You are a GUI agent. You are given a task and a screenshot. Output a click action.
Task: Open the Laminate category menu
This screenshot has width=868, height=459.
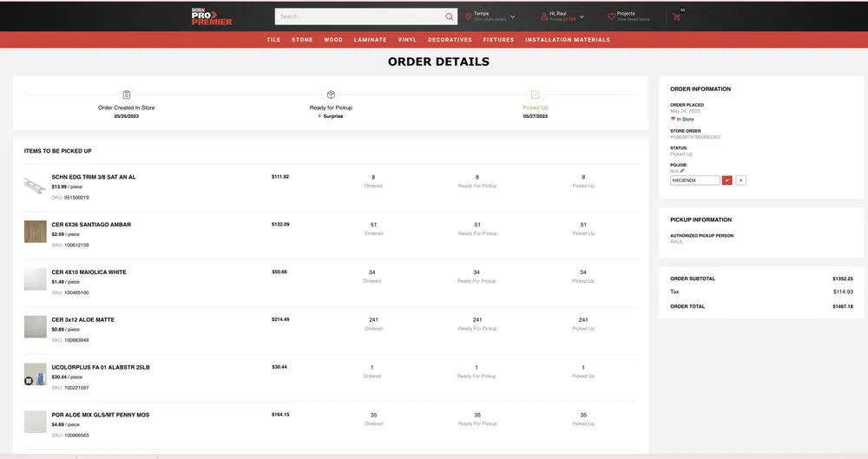371,40
